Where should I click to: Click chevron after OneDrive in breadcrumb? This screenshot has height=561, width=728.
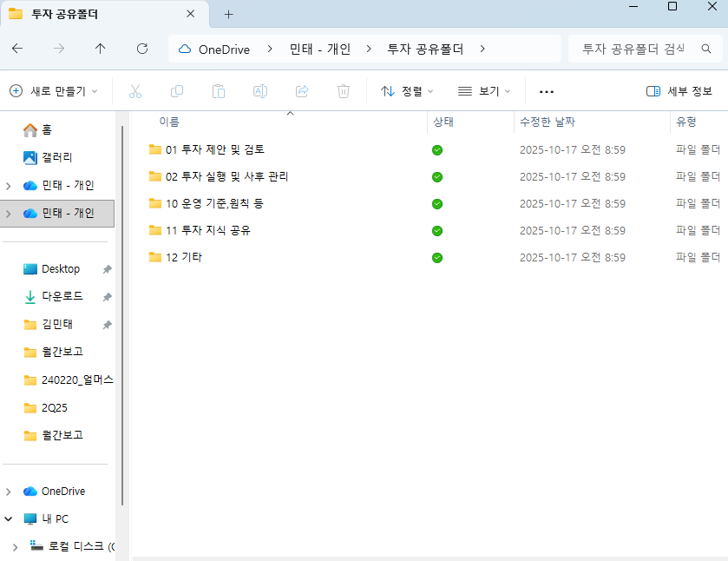(x=270, y=49)
